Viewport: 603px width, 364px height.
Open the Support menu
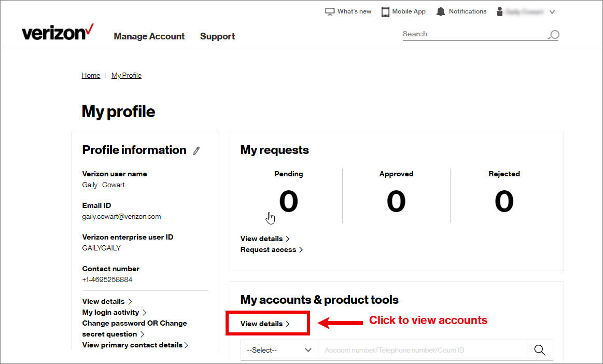(x=217, y=36)
